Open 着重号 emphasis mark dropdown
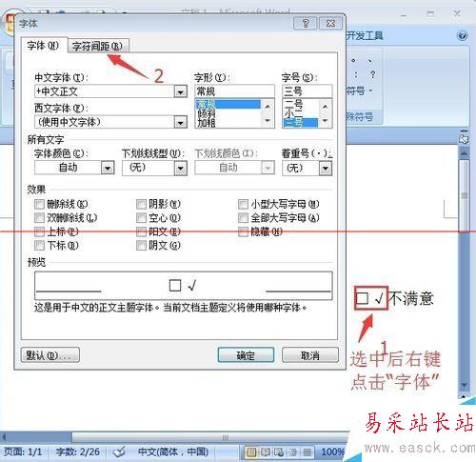This screenshot has height=462, width=476. 326,168
